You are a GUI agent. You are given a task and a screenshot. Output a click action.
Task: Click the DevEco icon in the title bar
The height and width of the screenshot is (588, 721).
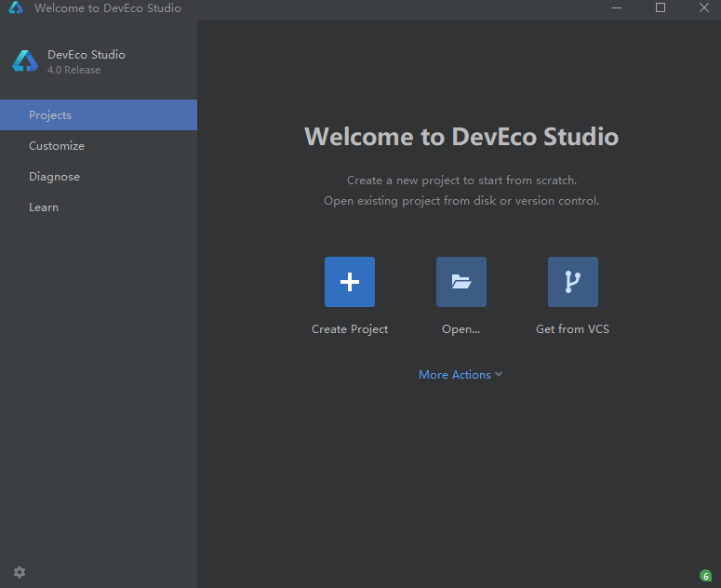tap(16, 7)
